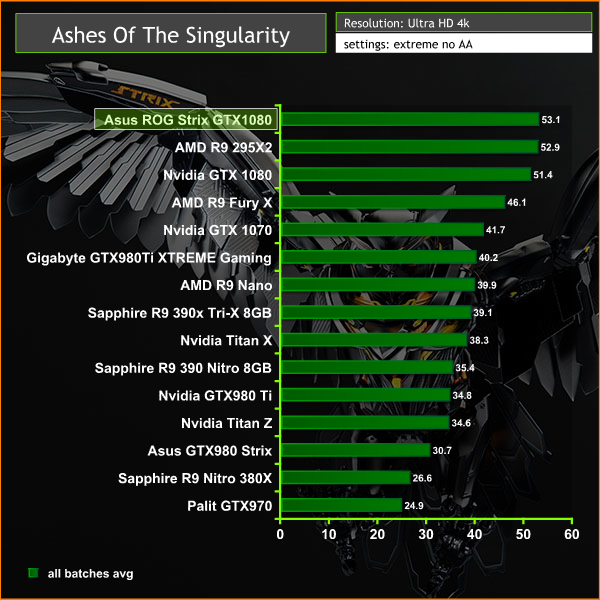Click the x-axis tick label 0
This screenshot has width=600, height=600.
(x=280, y=534)
